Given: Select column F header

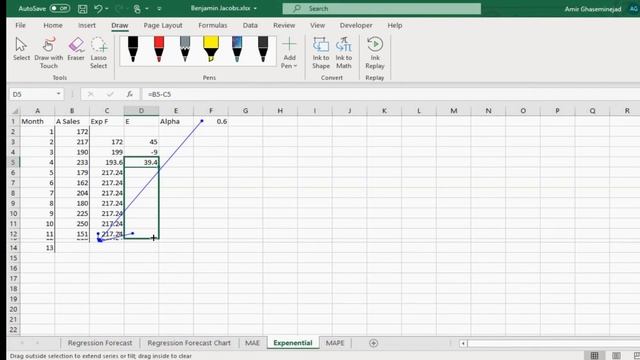Looking at the screenshot, I should (211, 111).
